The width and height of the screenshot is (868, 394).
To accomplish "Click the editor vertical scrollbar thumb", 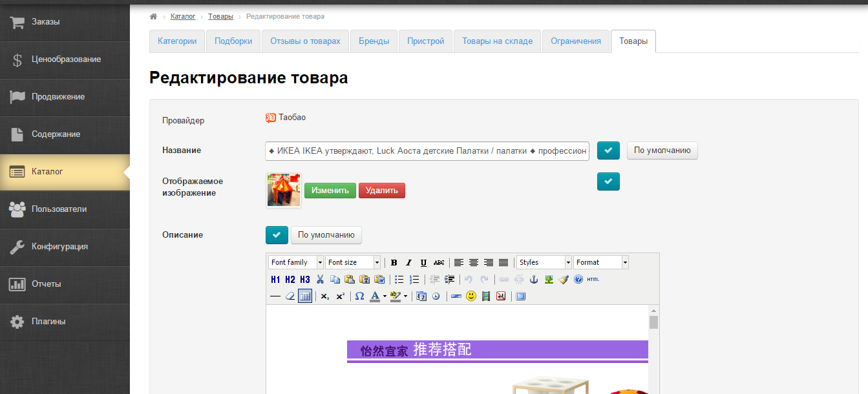I will tap(653, 322).
